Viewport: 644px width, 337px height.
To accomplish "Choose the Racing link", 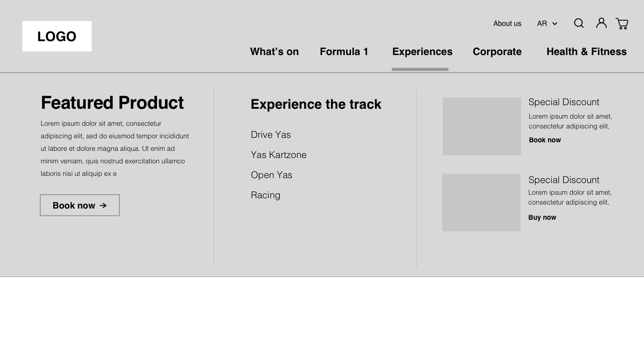I will click(266, 195).
